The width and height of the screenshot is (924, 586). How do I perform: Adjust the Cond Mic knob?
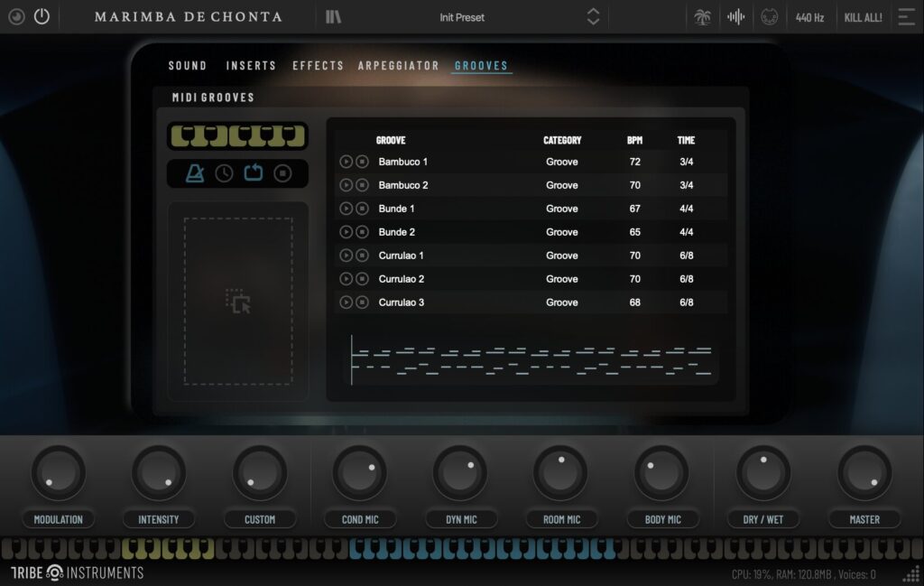tap(360, 473)
